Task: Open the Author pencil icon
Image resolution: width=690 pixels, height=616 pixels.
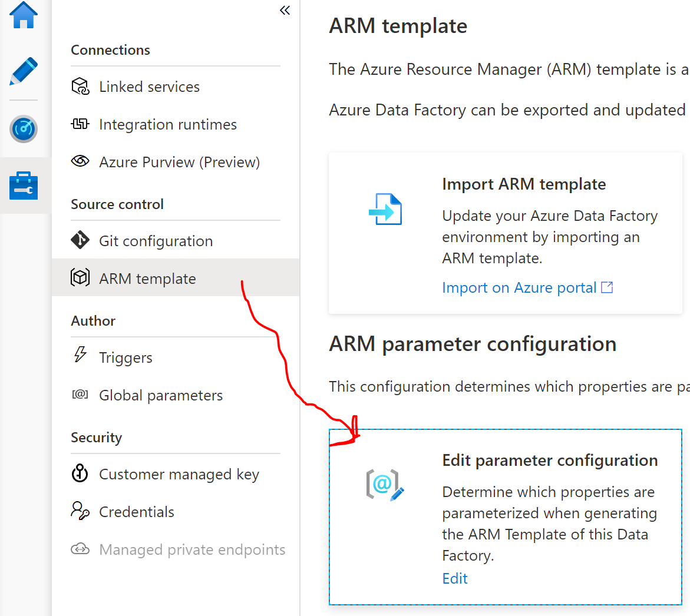Action: pos(24,71)
